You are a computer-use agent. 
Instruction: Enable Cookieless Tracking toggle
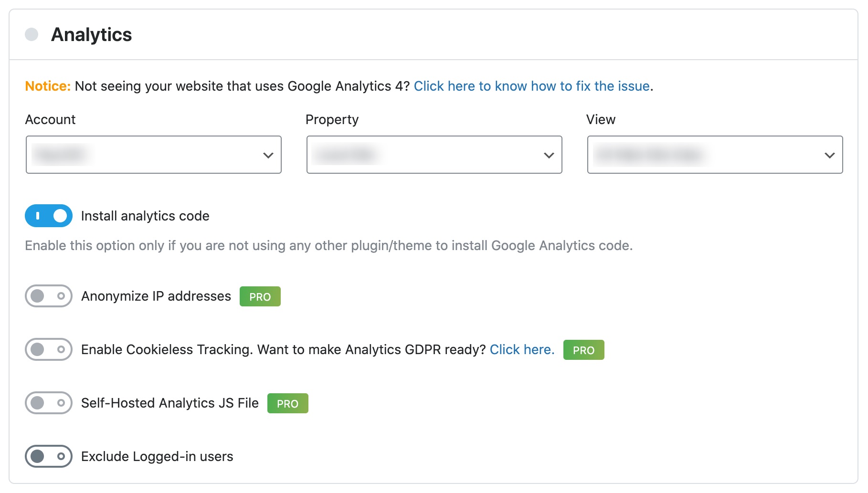(49, 349)
